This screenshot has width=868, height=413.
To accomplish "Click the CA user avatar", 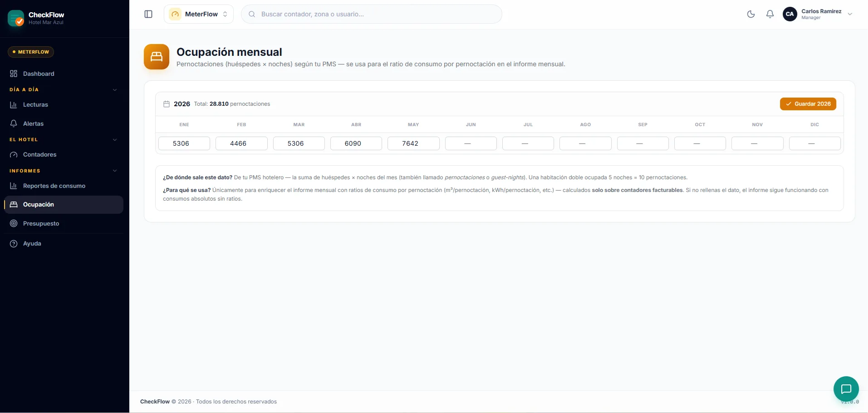I will [790, 14].
